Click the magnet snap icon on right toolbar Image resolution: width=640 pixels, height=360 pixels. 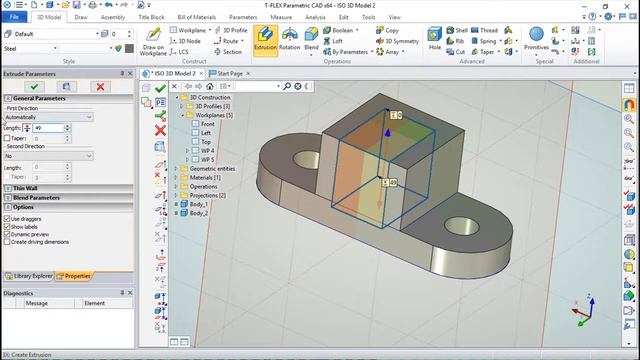tap(629, 105)
